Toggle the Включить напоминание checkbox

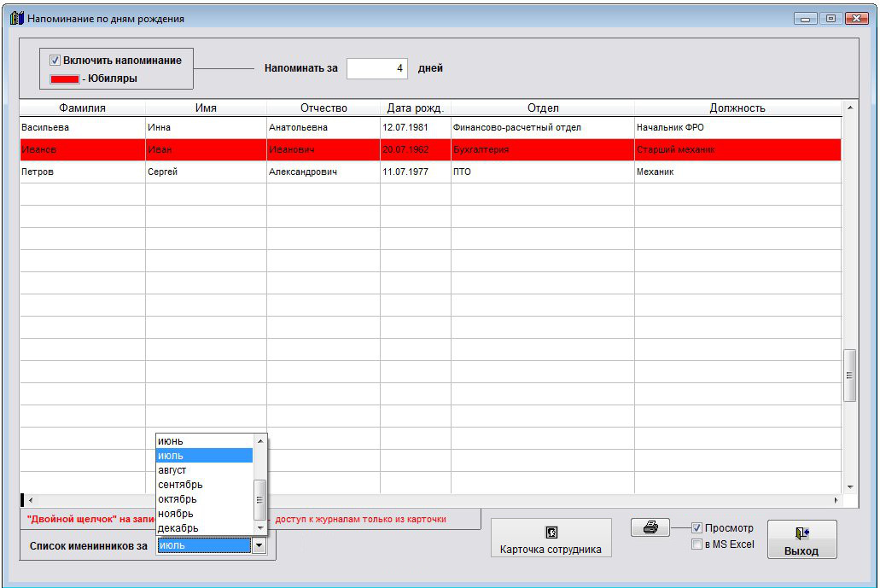55,61
